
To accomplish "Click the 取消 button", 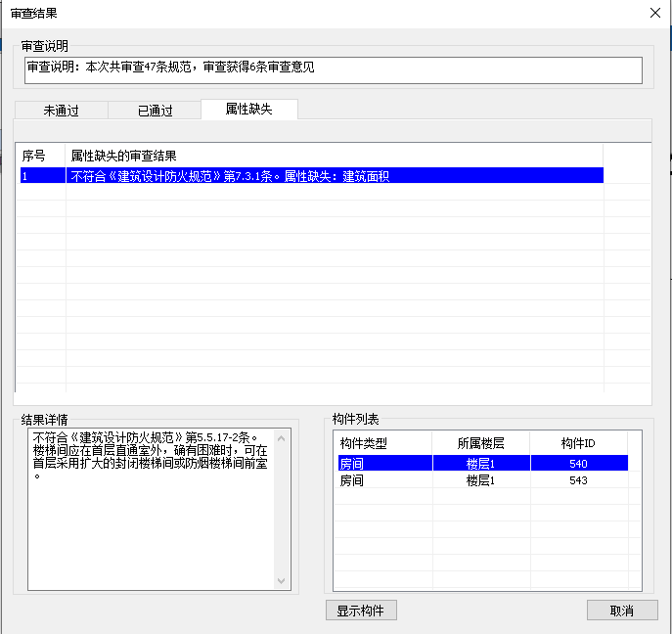I will click(622, 610).
